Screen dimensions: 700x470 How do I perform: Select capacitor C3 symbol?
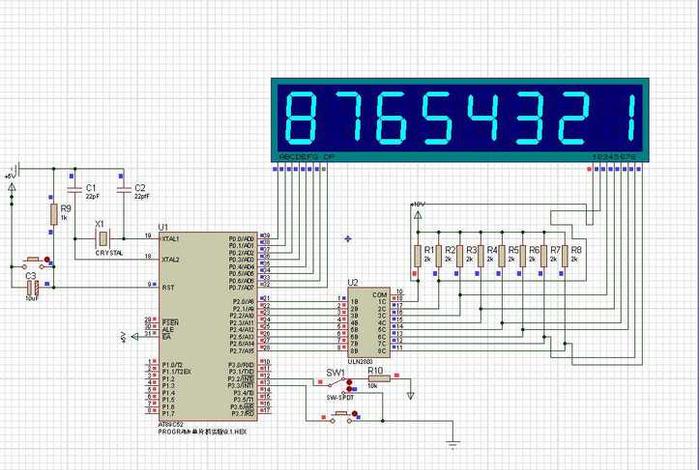coord(33,287)
